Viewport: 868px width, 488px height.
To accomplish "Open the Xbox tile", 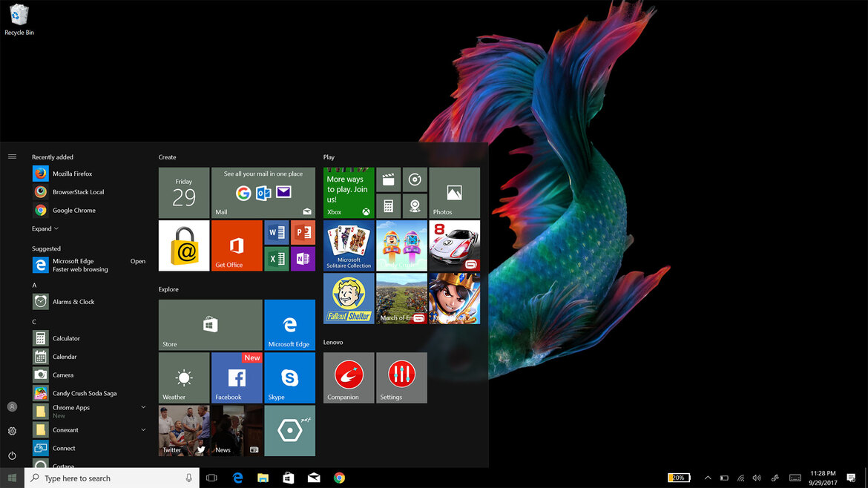I will click(x=349, y=193).
